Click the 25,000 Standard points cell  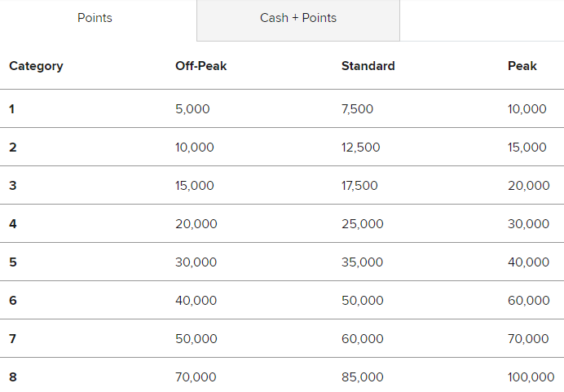pos(363,224)
